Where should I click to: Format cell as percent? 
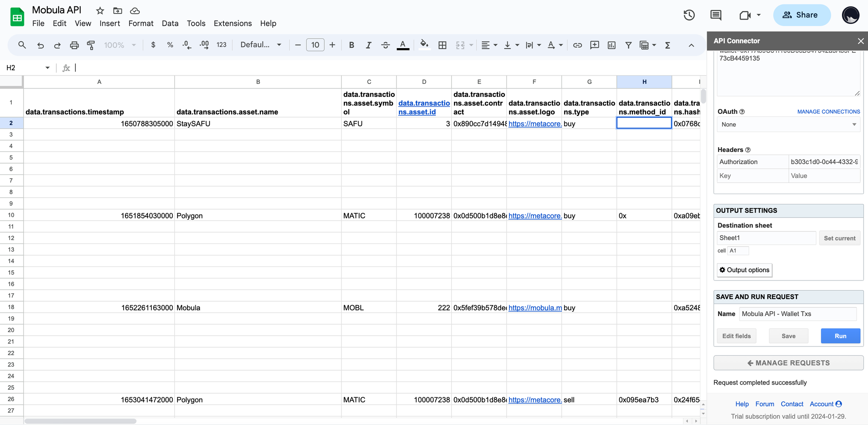point(170,45)
